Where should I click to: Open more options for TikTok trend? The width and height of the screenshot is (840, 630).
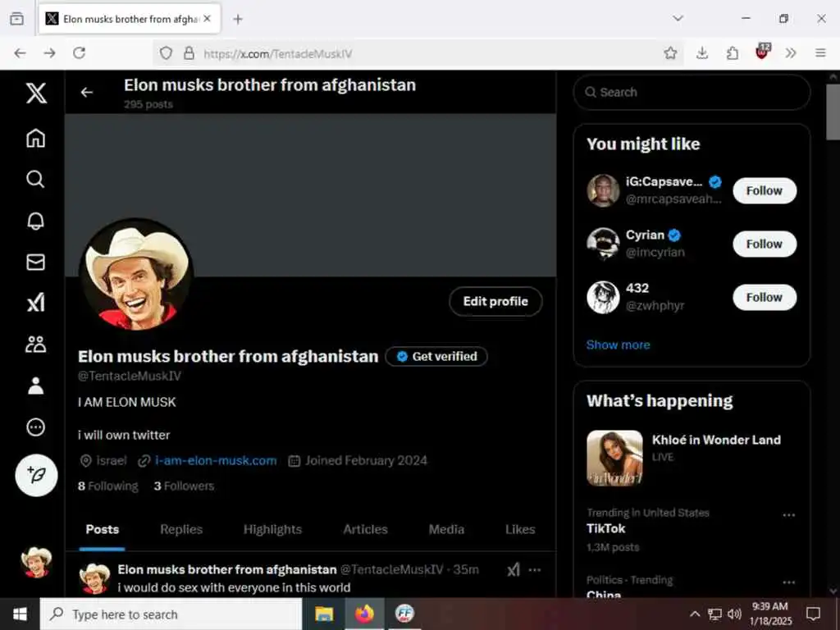pyautogui.click(x=788, y=515)
